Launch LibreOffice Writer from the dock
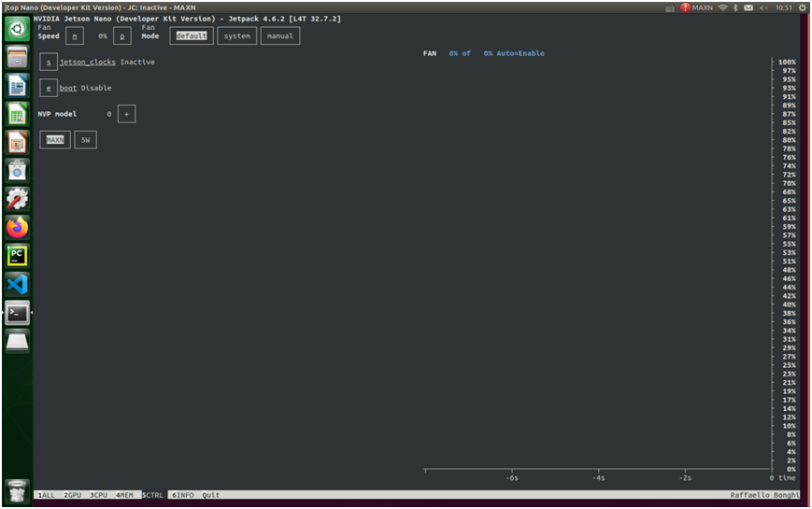Screen dimensions: 812x509 (x=17, y=85)
